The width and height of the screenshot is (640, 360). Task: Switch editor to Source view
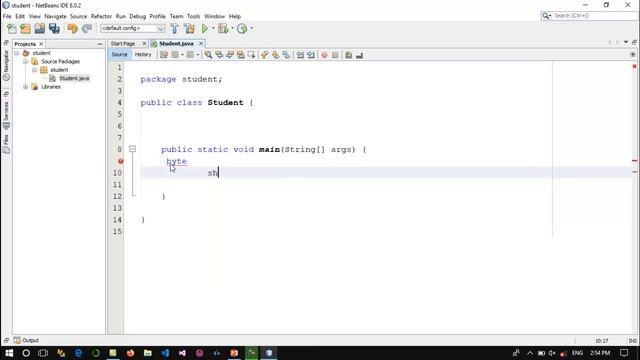coord(119,55)
